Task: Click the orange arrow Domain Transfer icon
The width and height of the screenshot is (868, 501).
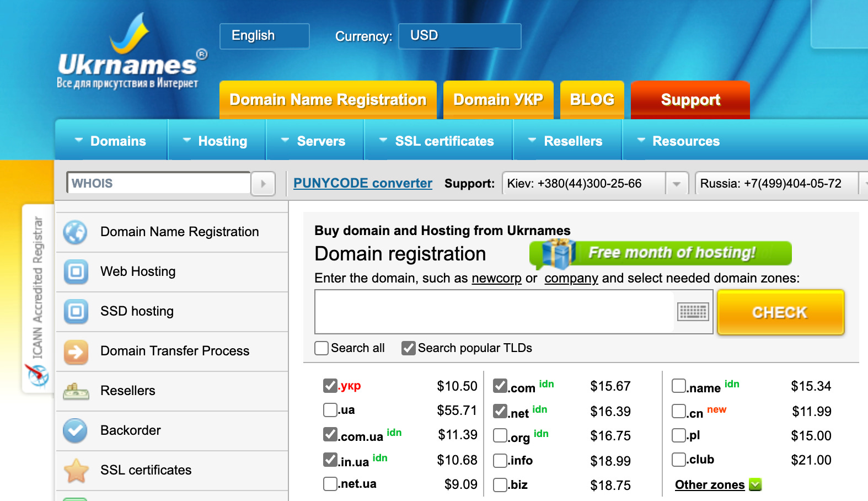Action: click(x=76, y=351)
